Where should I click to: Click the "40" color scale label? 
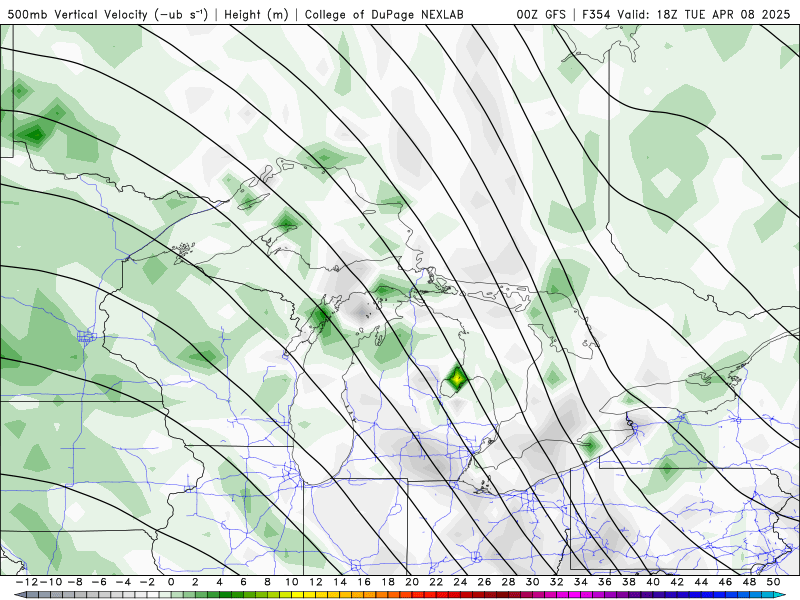(653, 582)
